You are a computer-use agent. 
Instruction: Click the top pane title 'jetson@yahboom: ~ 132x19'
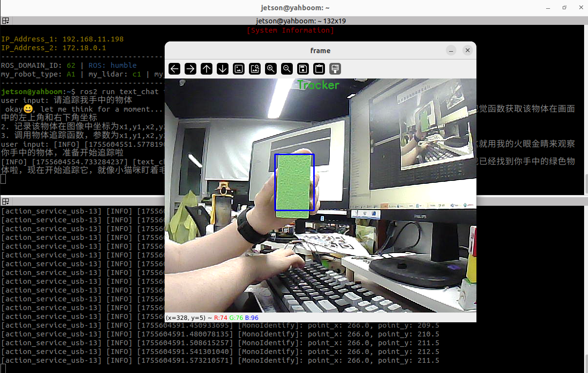pyautogui.click(x=301, y=20)
